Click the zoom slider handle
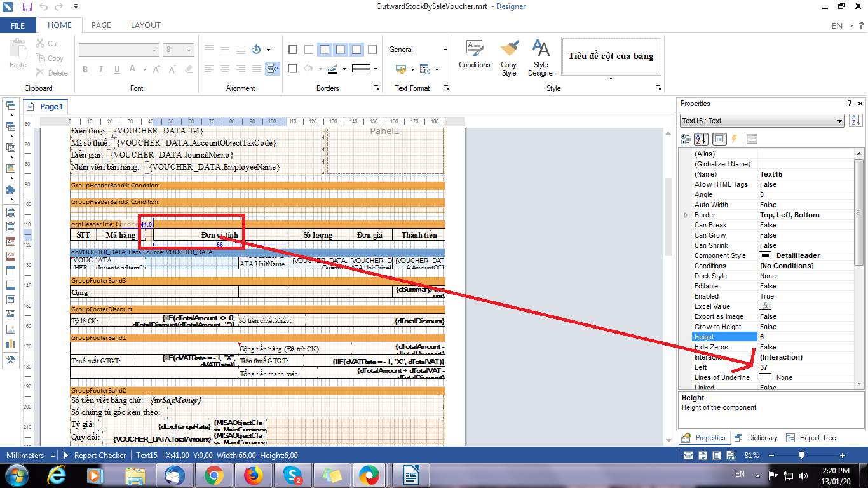Image resolution: width=868 pixels, height=488 pixels. tap(802, 455)
